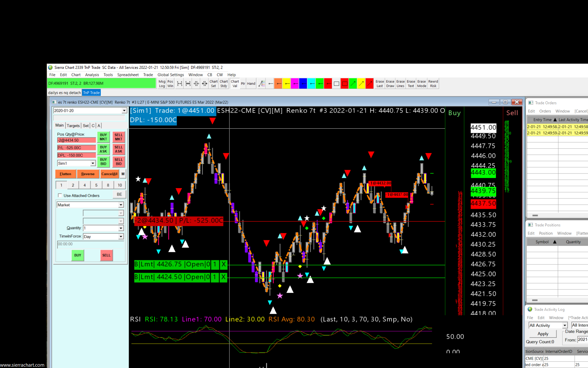This screenshot has width=588, height=368.
Task: Open the Analysis menu
Action: [92, 75]
